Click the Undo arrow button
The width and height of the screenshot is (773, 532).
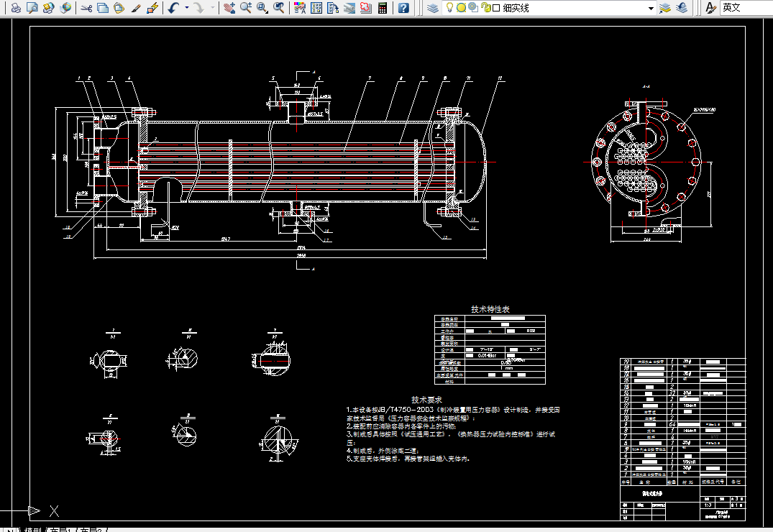174,8
